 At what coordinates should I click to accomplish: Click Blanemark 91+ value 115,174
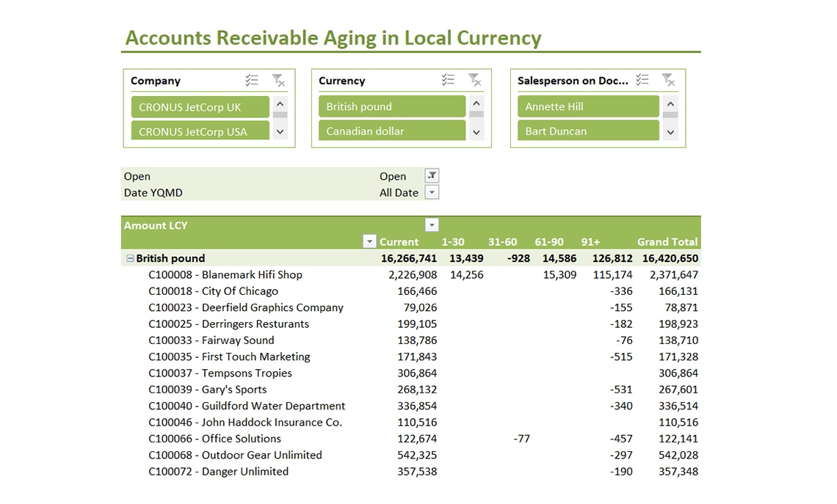613,274
